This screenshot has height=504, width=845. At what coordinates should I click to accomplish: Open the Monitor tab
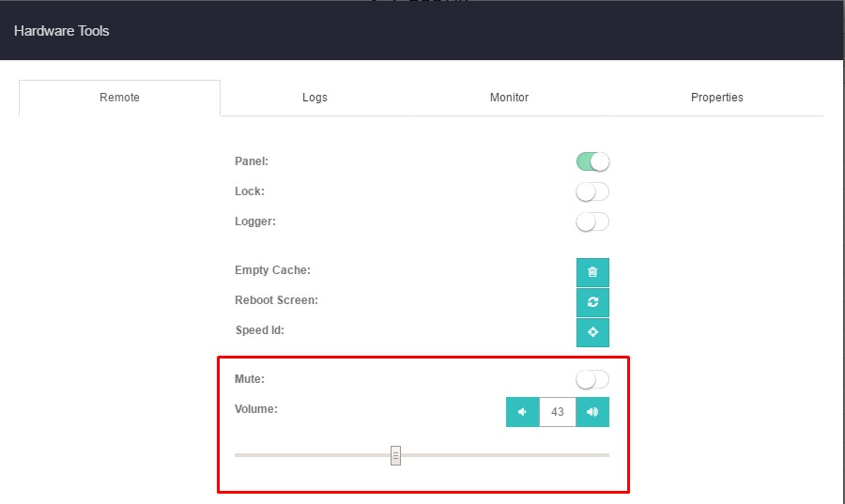[x=509, y=98]
